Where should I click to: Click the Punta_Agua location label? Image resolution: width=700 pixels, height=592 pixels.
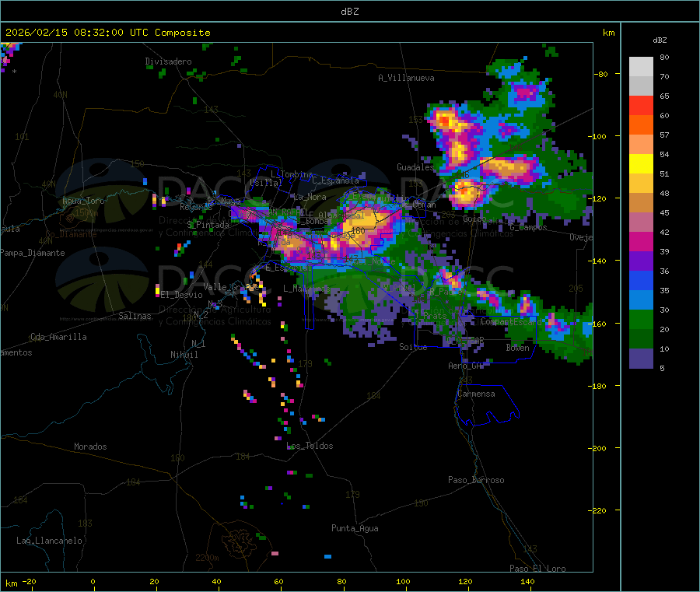click(355, 528)
